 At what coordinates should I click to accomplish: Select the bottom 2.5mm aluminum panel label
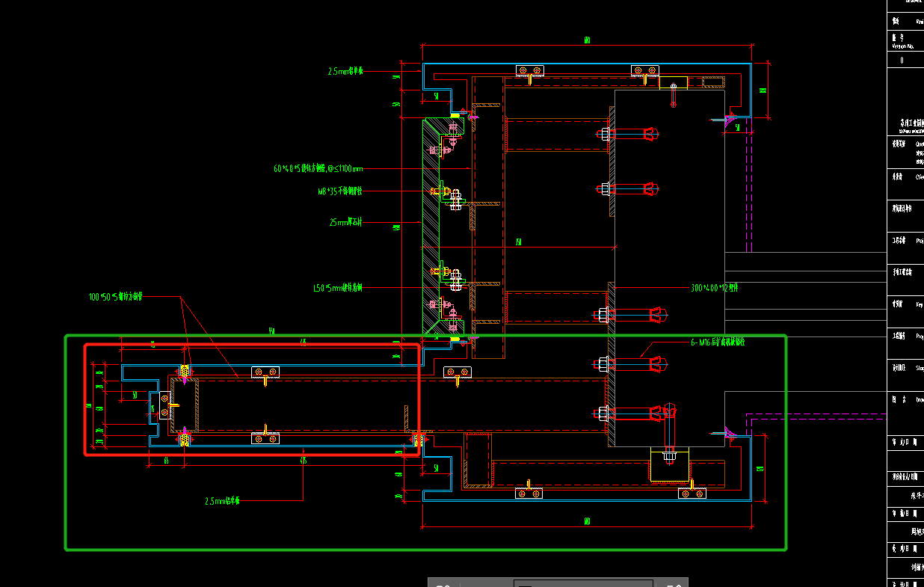tap(223, 500)
